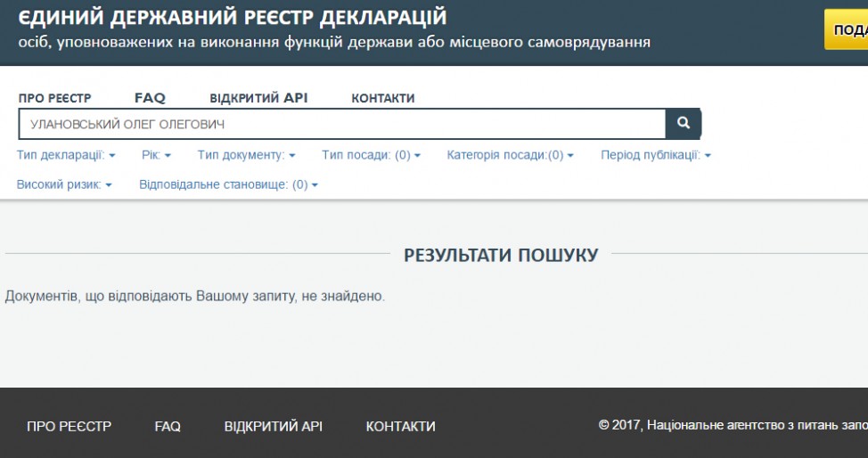The image size is (868, 458).
Task: Open the Високий ризик dropdown
Action: tap(64, 184)
